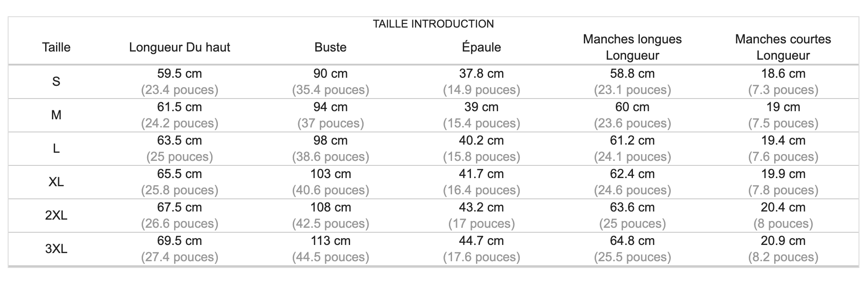The image size is (868, 282).
Task: Select the L size row label
Action: point(56,149)
